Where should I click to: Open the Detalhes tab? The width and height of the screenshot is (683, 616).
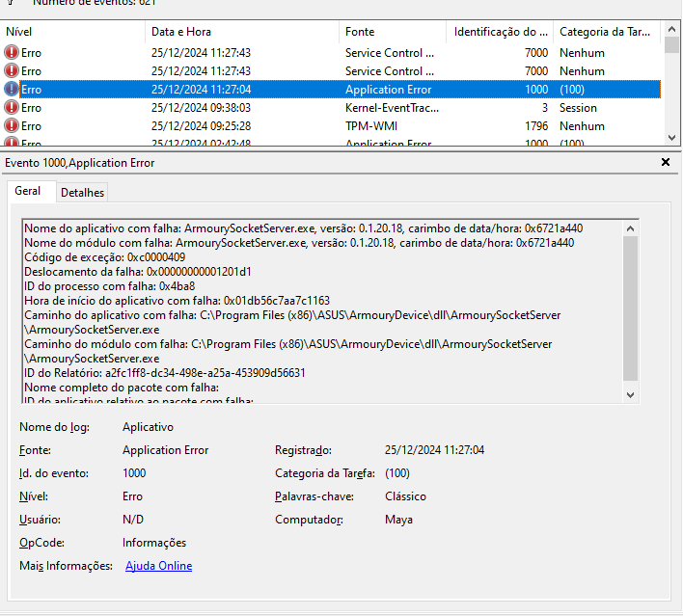tap(82, 192)
